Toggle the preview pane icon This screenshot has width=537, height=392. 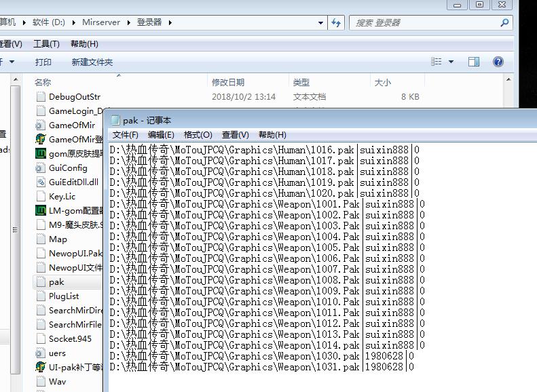point(474,62)
